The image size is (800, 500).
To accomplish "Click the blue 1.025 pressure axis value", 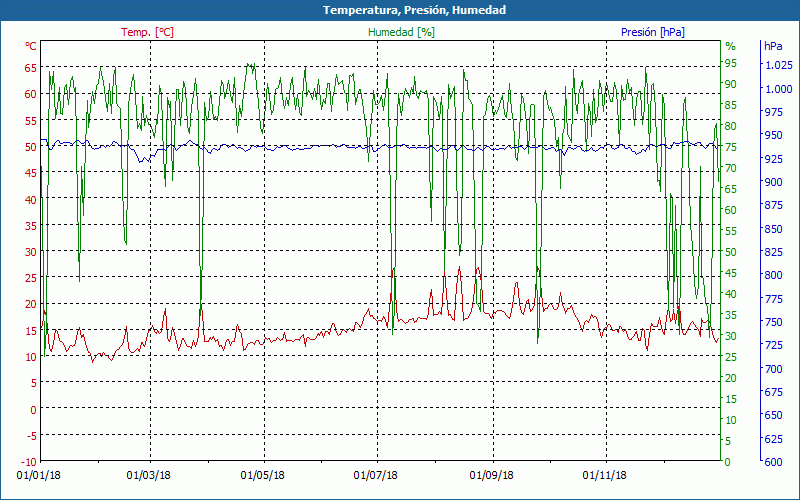I will (x=778, y=65).
